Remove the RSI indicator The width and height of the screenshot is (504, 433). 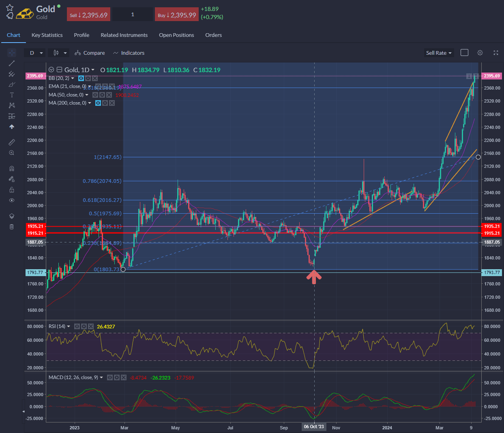pyautogui.click(x=91, y=326)
